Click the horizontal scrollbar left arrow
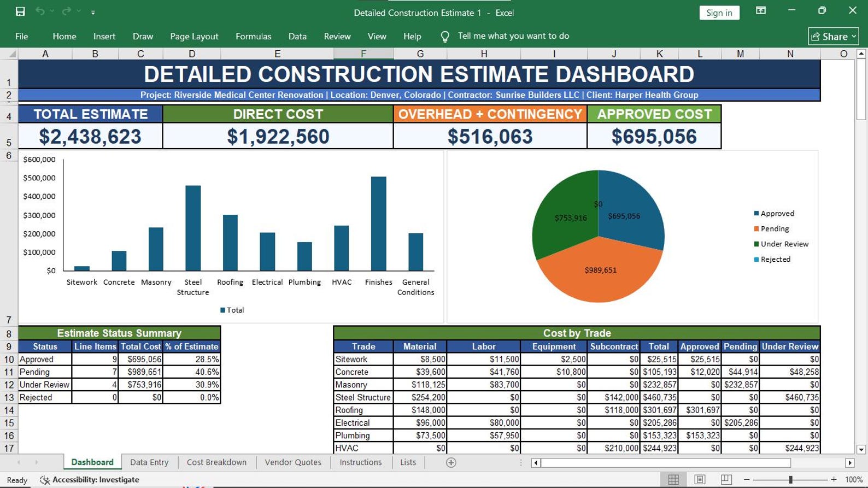 (536, 463)
